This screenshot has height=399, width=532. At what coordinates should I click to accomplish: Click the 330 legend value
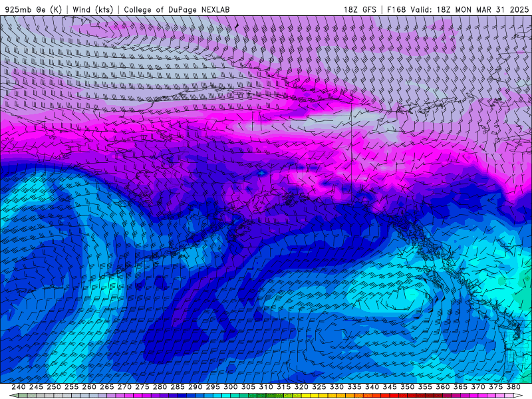[x=336, y=387]
